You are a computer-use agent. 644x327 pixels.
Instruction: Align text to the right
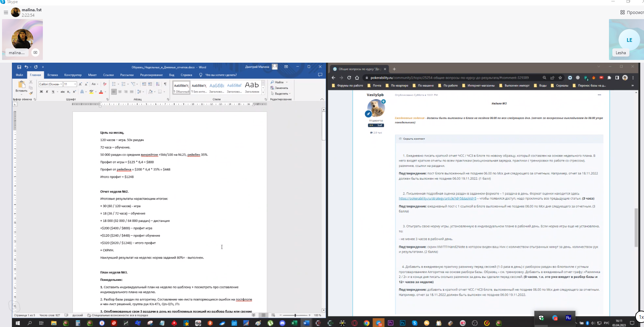[126, 92]
